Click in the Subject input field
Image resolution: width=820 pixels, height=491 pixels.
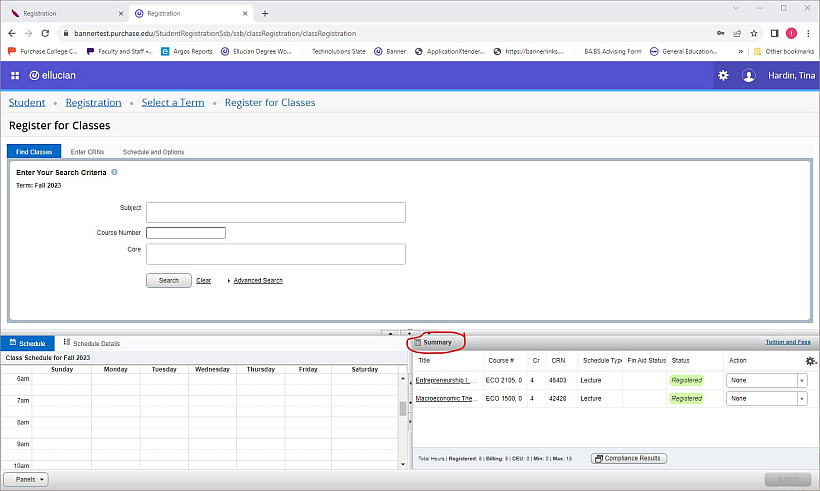(x=275, y=212)
